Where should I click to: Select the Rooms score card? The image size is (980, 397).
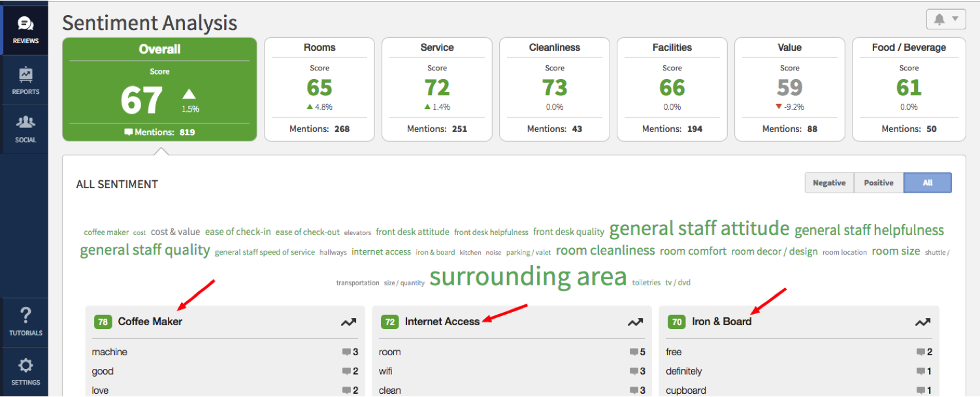(319, 89)
